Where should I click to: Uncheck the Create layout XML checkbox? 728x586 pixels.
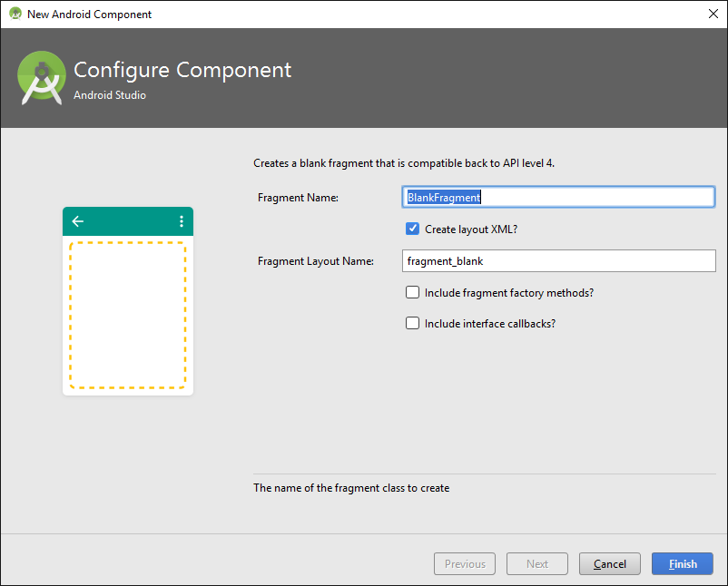coord(413,230)
